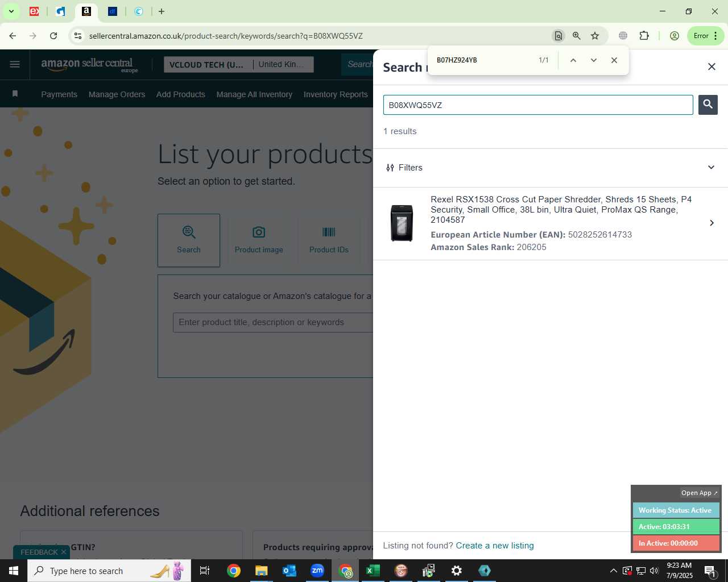
Task: Switch to the second browser tab
Action: click(60, 11)
